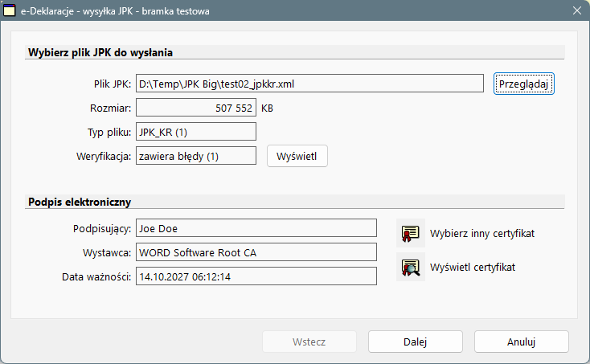Viewport: 590px width, 364px height.
Task: Click the disabled Wstecz button
Action: point(309,342)
